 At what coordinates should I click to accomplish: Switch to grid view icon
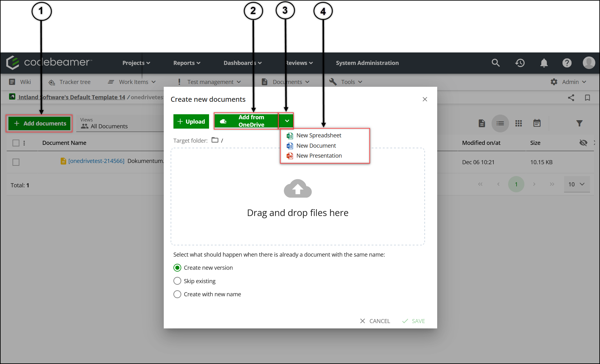[x=519, y=123]
